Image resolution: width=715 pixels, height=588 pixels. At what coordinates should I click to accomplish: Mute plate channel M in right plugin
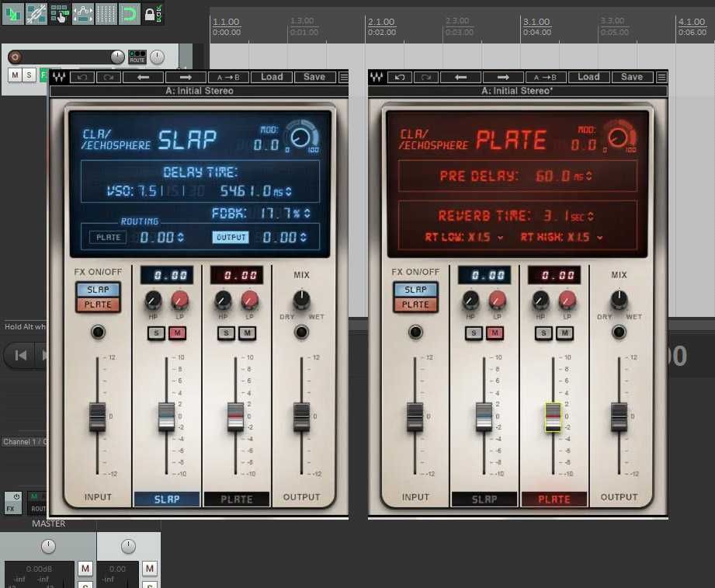point(564,333)
